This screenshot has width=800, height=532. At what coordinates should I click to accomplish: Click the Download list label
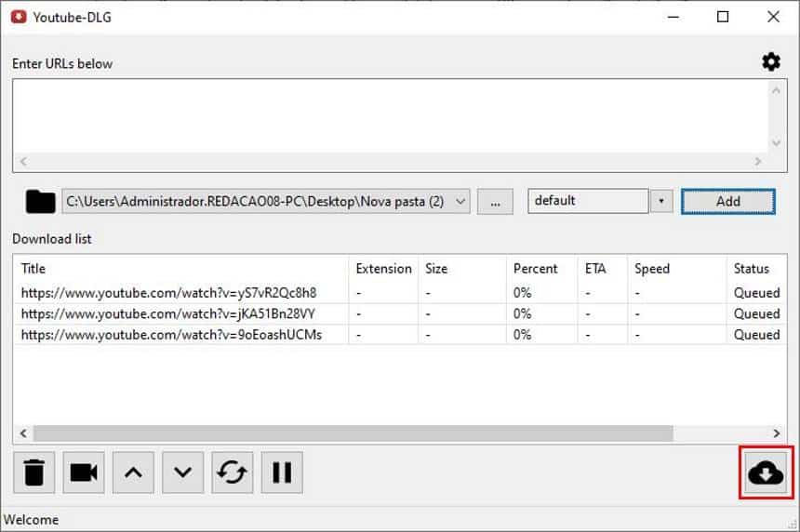click(x=52, y=239)
